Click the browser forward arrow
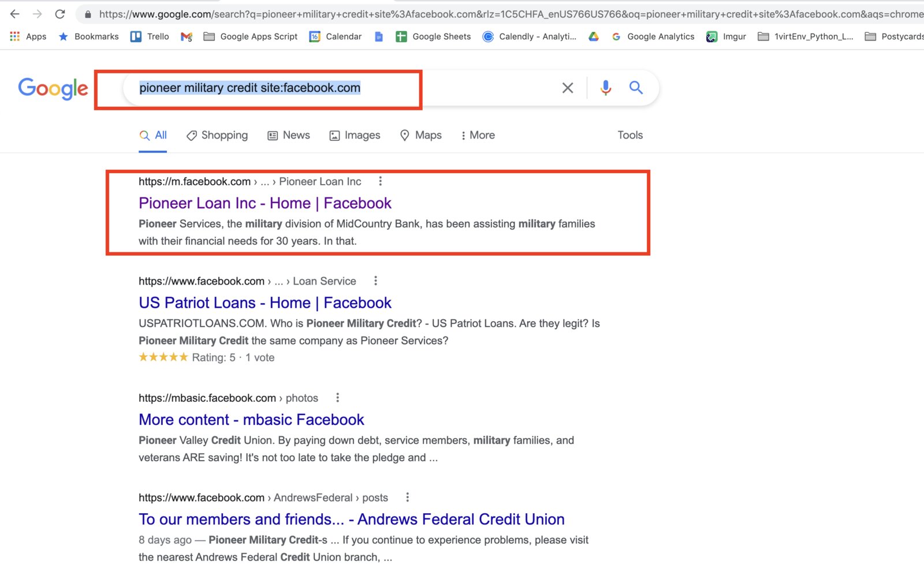 click(38, 14)
